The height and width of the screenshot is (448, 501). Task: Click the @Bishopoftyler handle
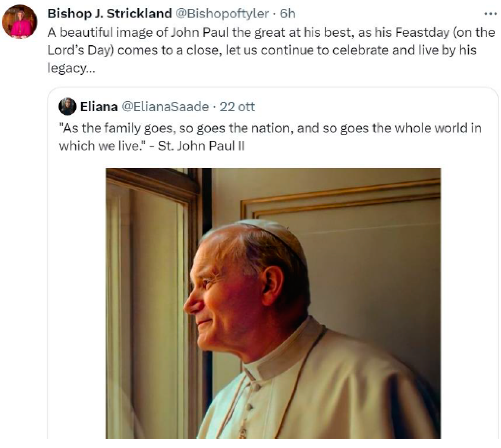222,13
